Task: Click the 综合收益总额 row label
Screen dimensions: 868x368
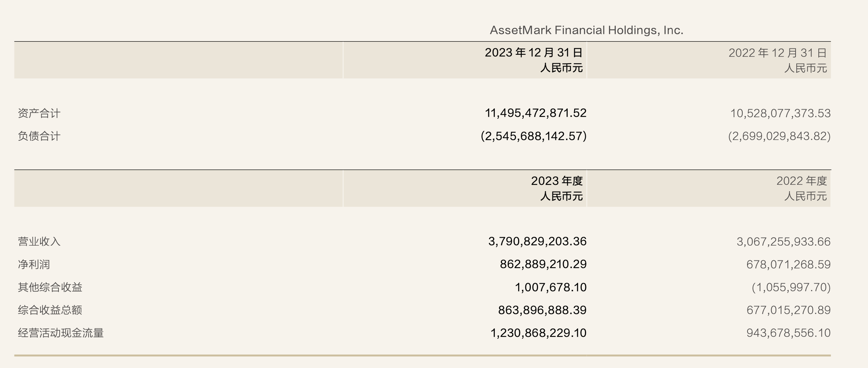Action: 50,310
